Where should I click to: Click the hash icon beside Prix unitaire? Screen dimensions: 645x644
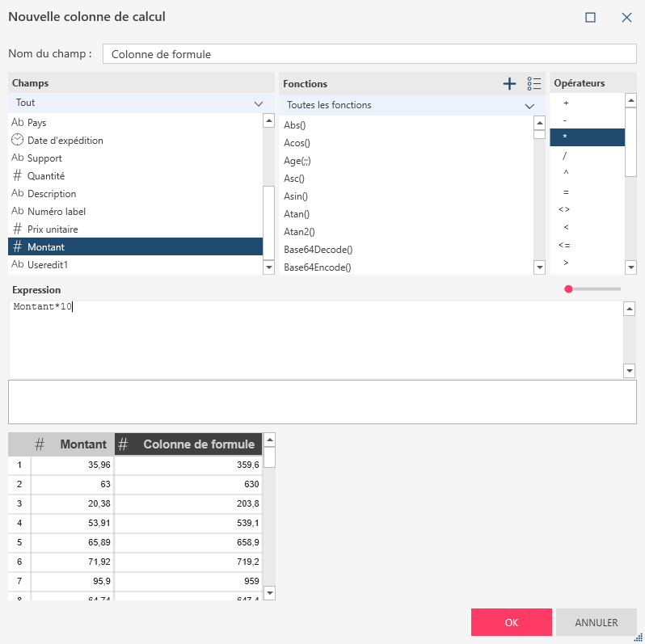coord(17,229)
